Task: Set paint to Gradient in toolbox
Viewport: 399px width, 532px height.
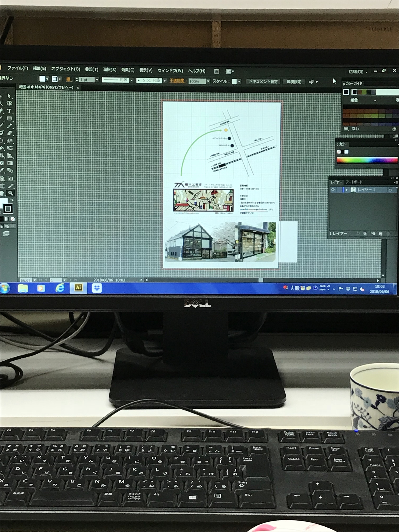Action: pyautogui.click(x=7, y=219)
